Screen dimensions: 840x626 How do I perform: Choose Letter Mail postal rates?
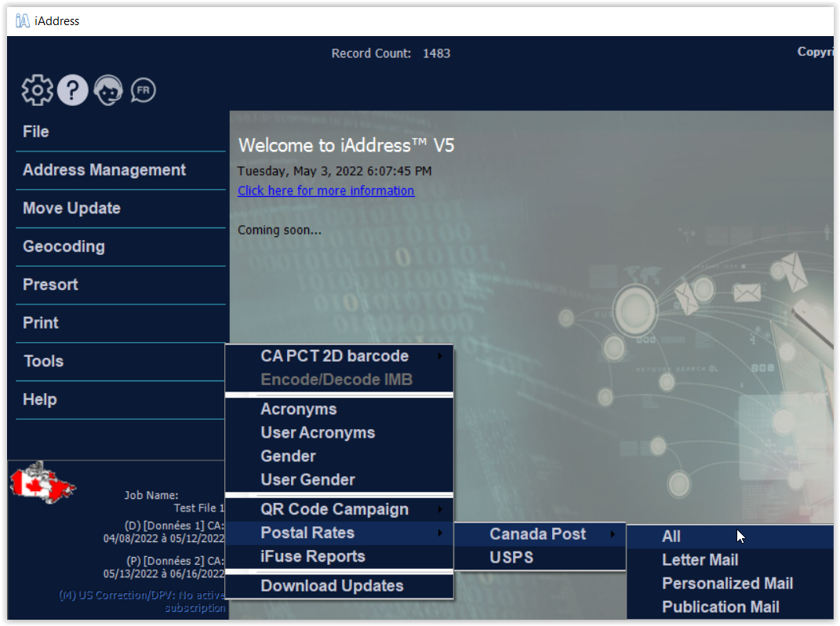700,560
